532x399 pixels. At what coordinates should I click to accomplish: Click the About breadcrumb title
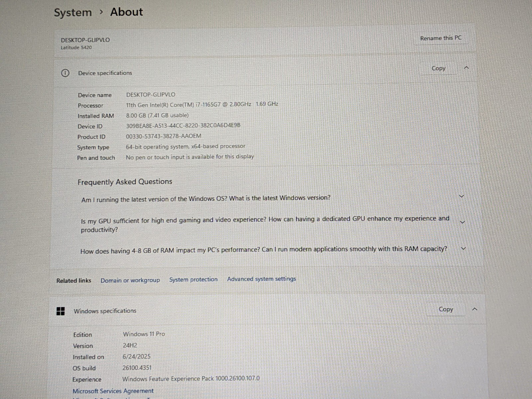[x=126, y=12]
